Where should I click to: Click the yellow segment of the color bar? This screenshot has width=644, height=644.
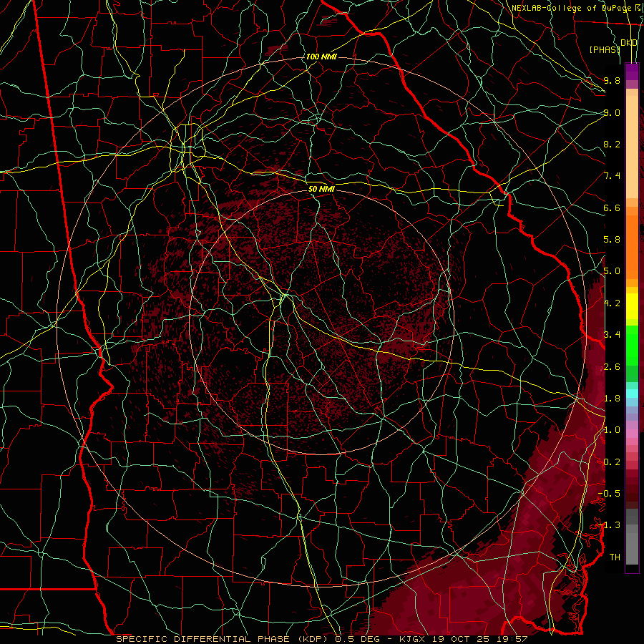[x=632, y=306]
